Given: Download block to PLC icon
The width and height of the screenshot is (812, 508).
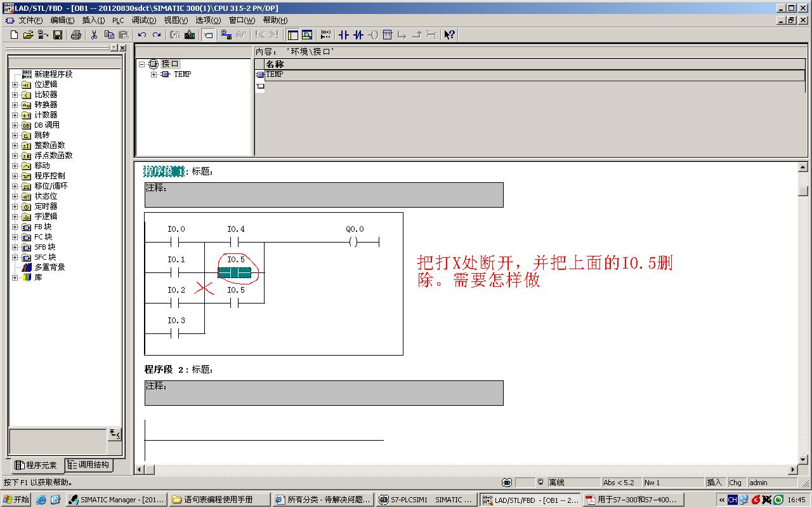Looking at the screenshot, I should pyautogui.click(x=190, y=35).
